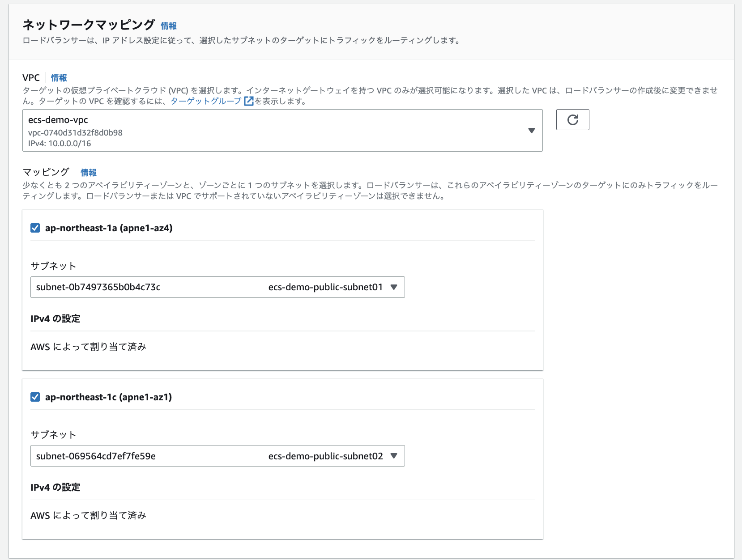This screenshot has height=560, width=742.
Task: Open 情報 beside the マッピング section label
Action: tap(89, 172)
